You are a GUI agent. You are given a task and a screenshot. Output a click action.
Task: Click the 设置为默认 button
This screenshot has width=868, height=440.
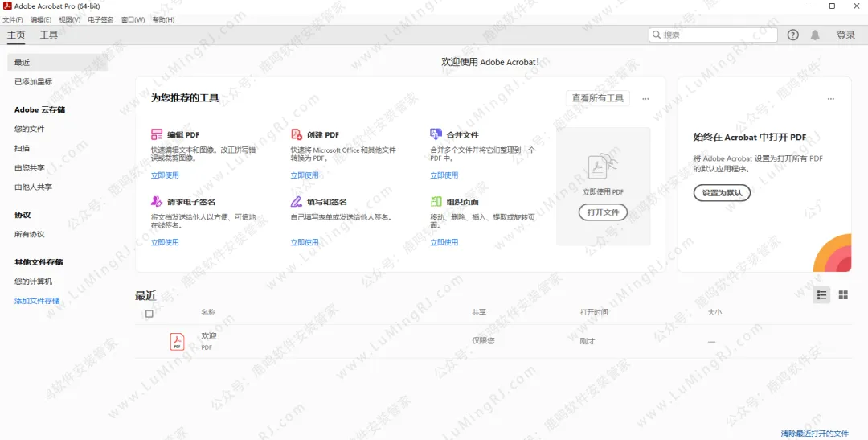tap(722, 193)
